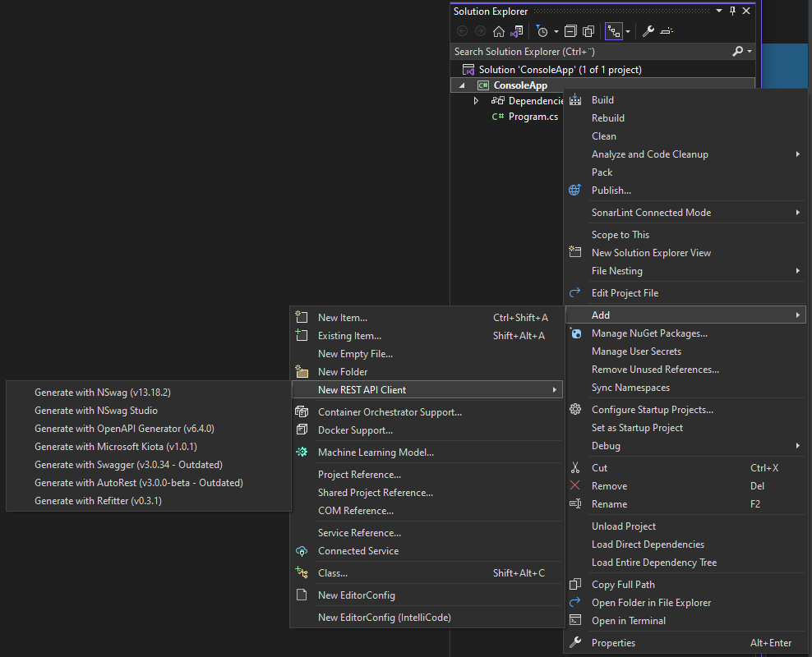Click the Search Solution Explorer input field
812x657 pixels.
coord(590,51)
